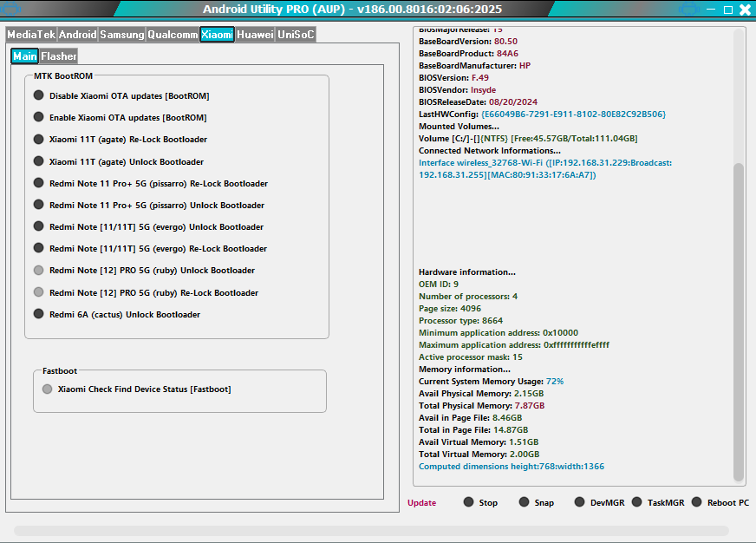The image size is (756, 543).
Task: Click the Number of processors: 4 line
Action: 467,297
